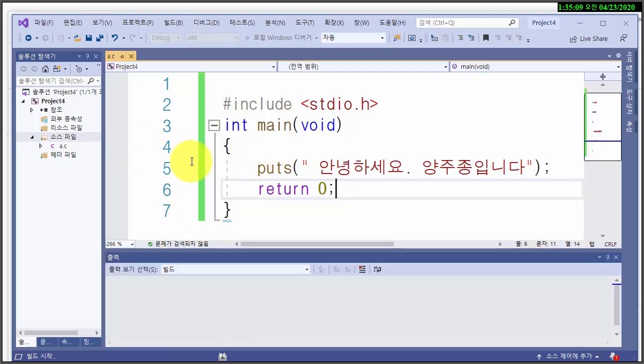Click 소스 제어에 추가 in status bar
Viewport: 644px width, 364px height.
[x=568, y=357]
